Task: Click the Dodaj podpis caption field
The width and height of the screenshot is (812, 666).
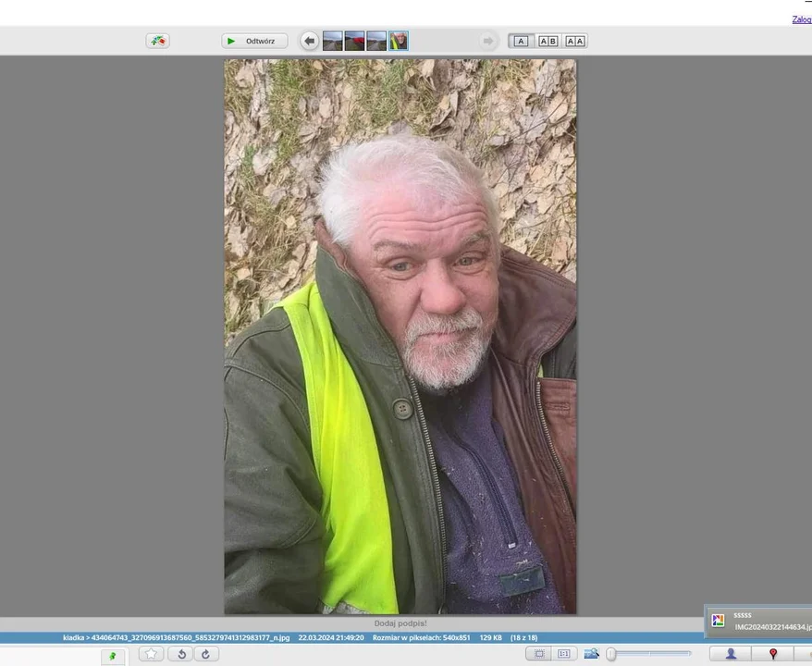Action: pyautogui.click(x=400, y=623)
